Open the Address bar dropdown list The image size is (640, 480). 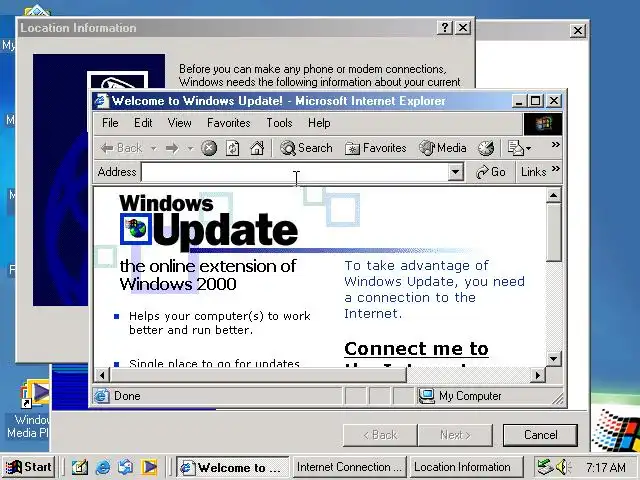(x=456, y=172)
